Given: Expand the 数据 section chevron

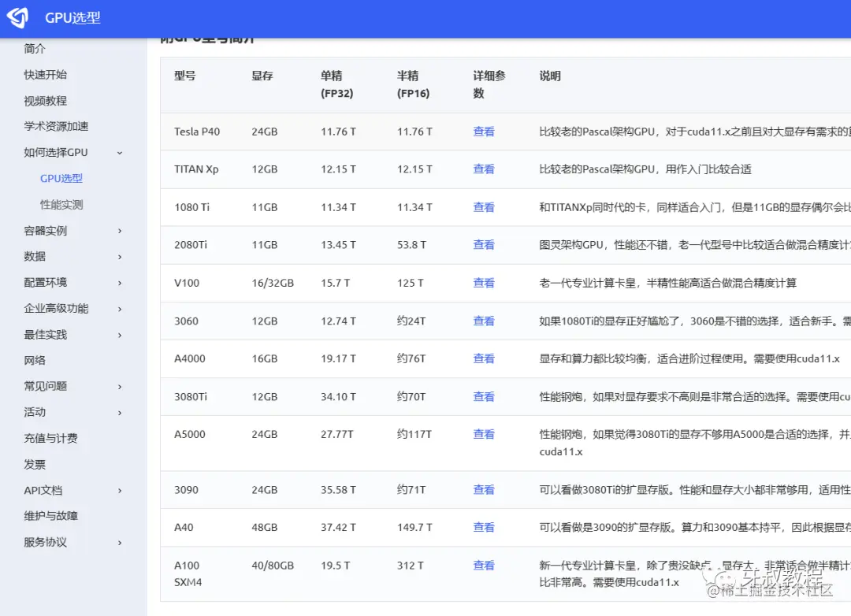Looking at the screenshot, I should coord(120,257).
